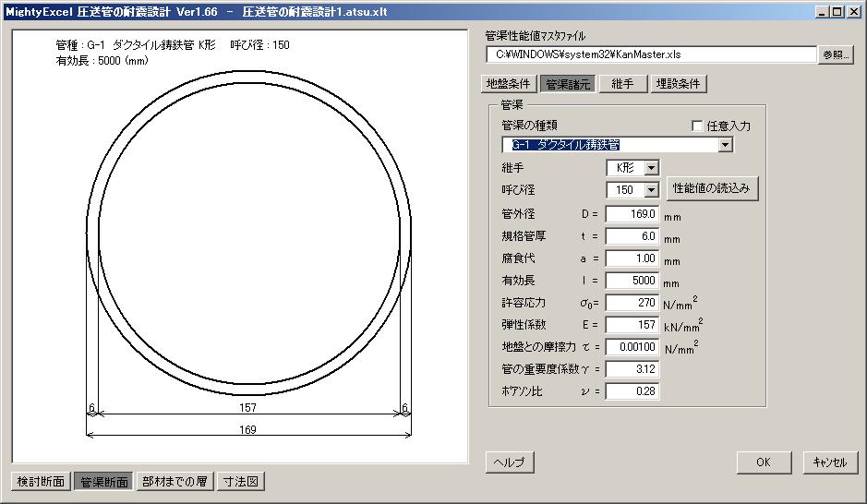The image size is (867, 504).
Task: Click the 参照... browse button
Action: click(x=836, y=54)
